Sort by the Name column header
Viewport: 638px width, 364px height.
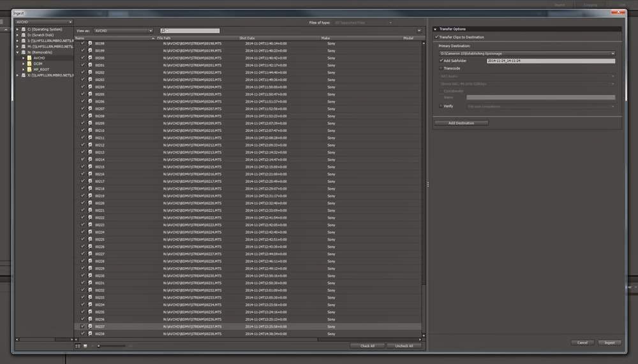pyautogui.click(x=115, y=38)
